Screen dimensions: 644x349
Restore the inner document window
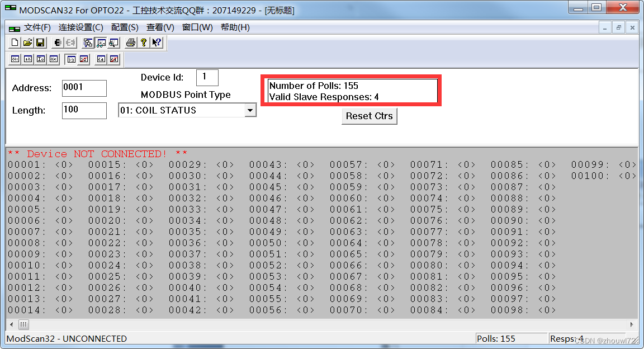click(618, 28)
